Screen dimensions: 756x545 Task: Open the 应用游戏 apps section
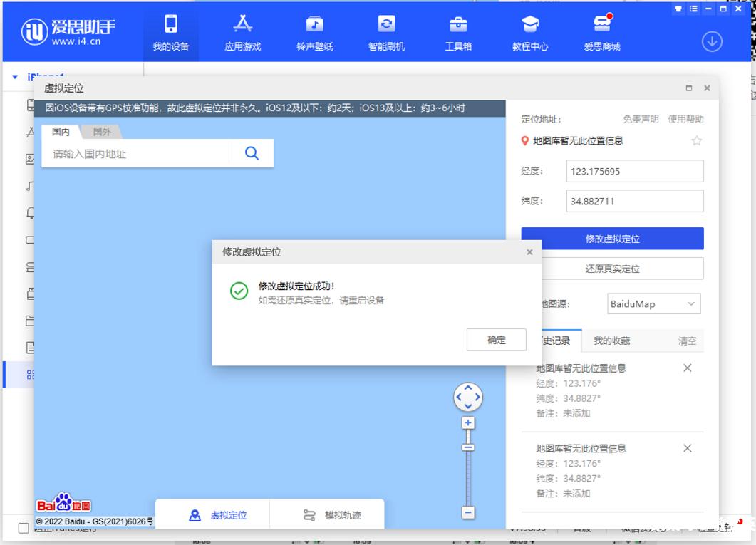pyautogui.click(x=242, y=32)
